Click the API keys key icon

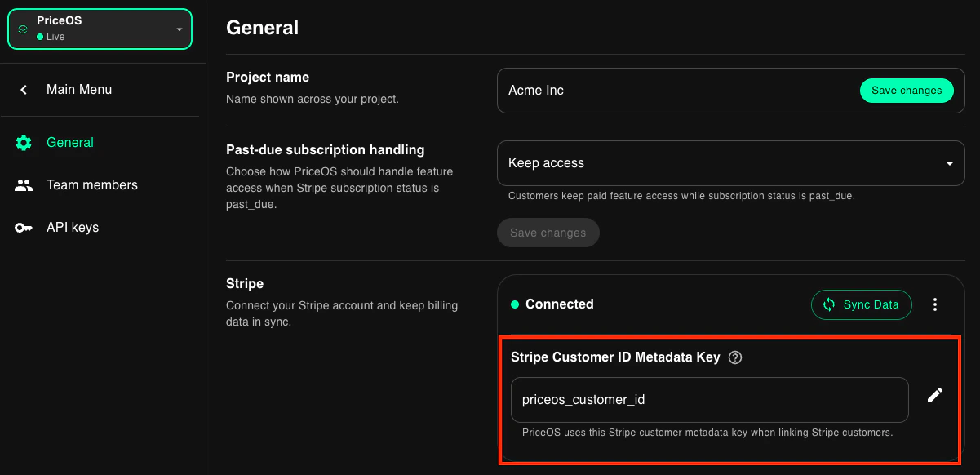point(24,228)
